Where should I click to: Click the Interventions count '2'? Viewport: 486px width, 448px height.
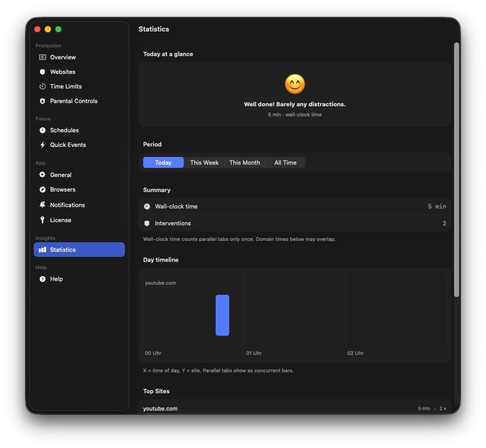coord(444,223)
